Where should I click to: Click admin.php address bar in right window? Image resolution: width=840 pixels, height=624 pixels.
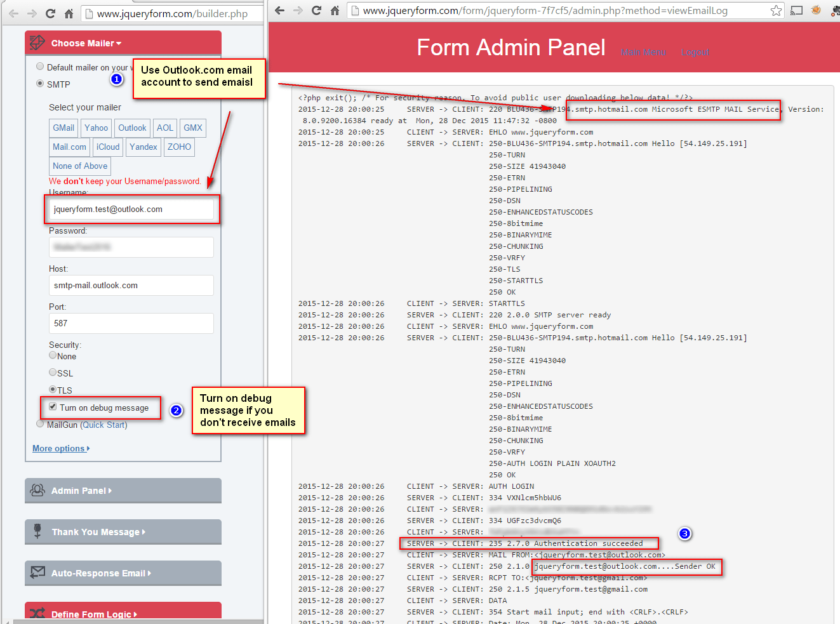(566, 10)
